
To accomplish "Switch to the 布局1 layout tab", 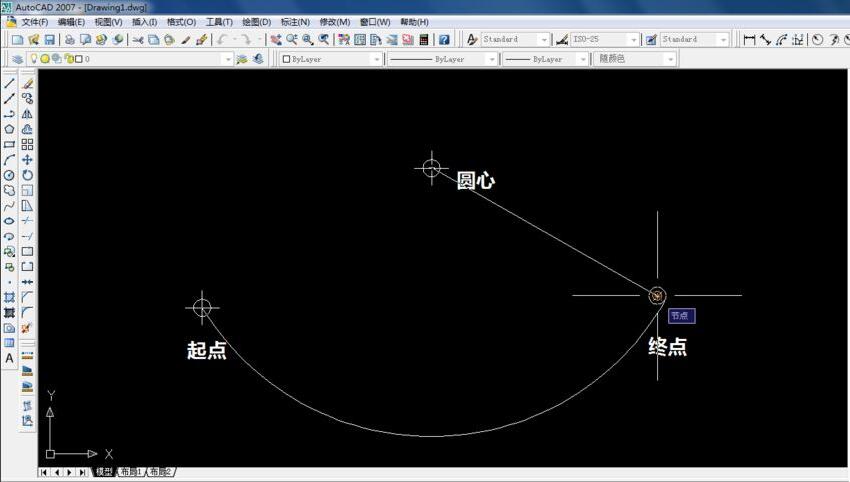I will (x=131, y=472).
